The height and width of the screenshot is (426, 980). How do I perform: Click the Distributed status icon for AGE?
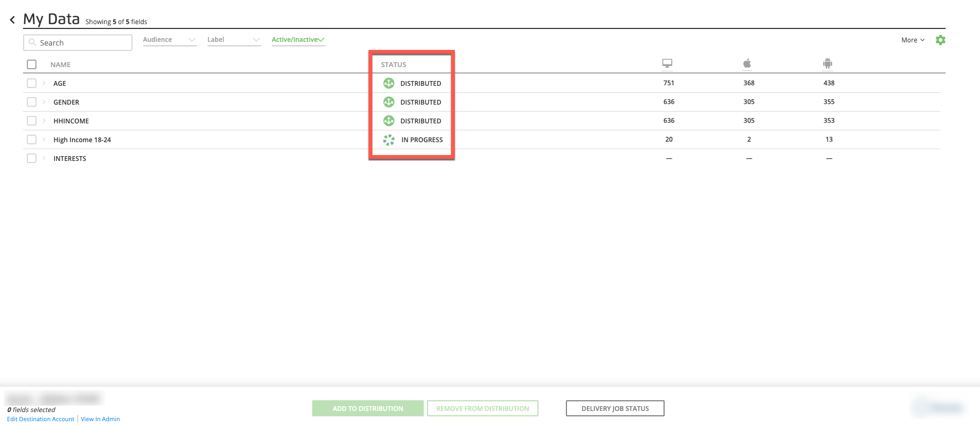[389, 83]
